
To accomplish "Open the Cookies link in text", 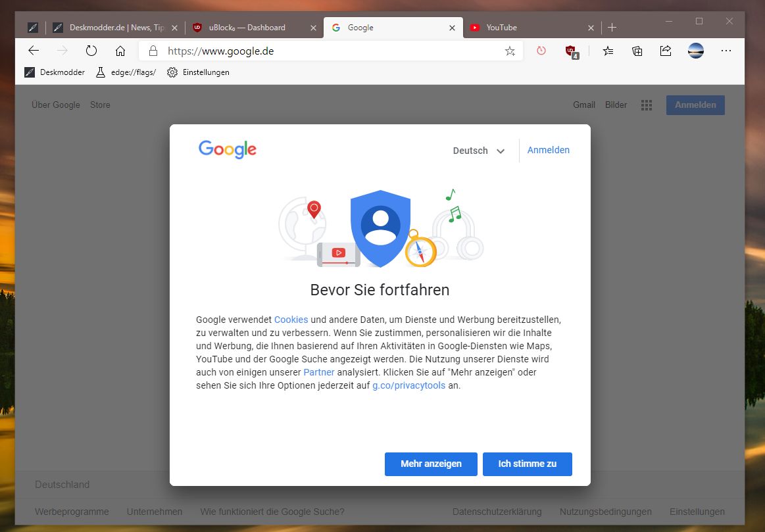I will coord(291,320).
